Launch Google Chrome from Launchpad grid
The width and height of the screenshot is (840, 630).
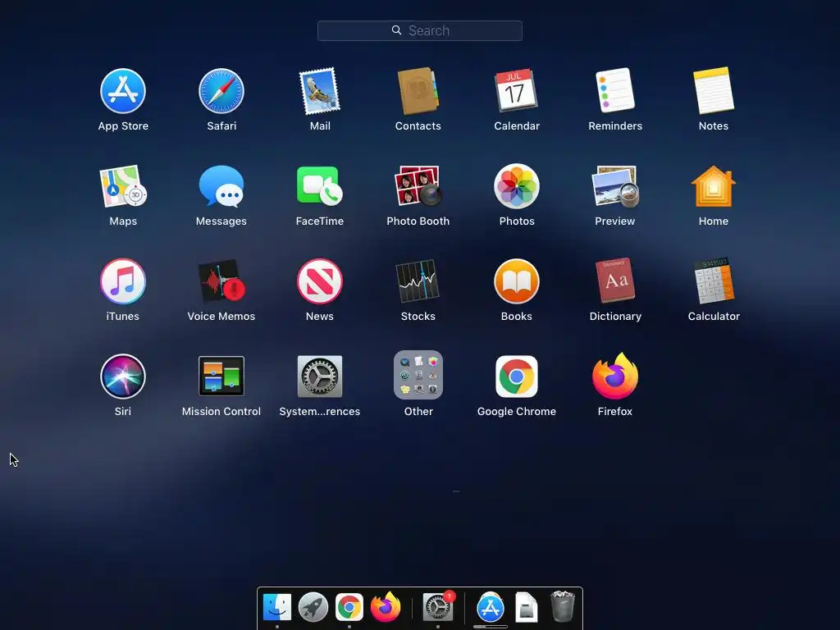pos(517,377)
